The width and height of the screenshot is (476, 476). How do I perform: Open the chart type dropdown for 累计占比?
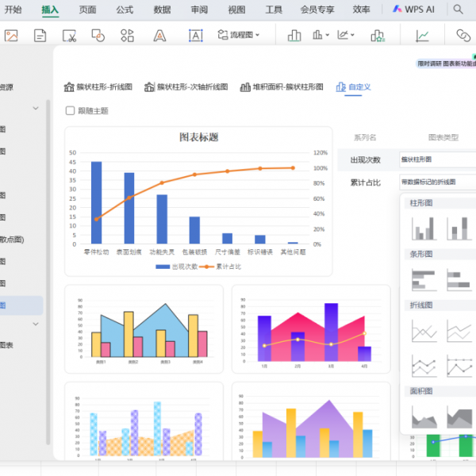[437, 182]
